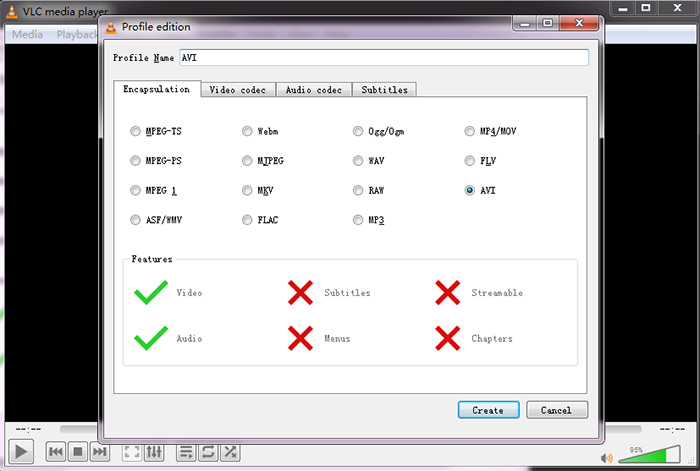This screenshot has width=700, height=471.
Task: Select the AVI radio button
Action: [x=469, y=190]
